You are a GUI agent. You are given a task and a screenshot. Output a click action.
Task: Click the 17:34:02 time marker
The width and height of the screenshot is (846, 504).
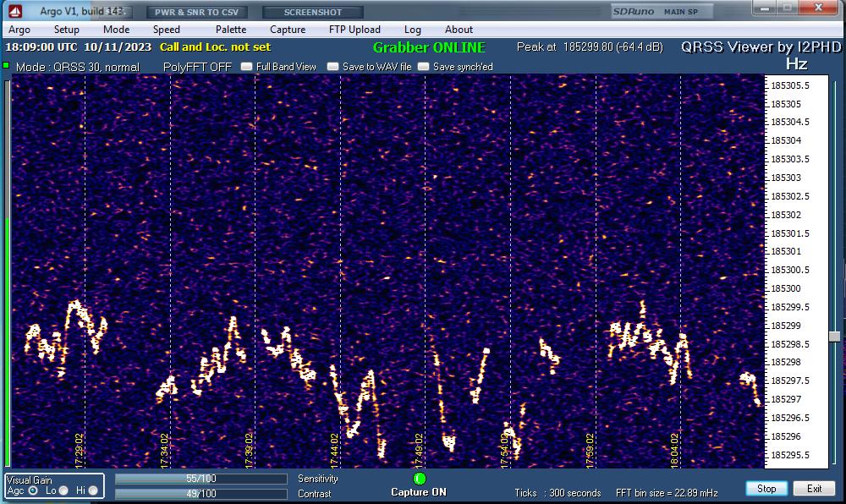[x=164, y=451]
